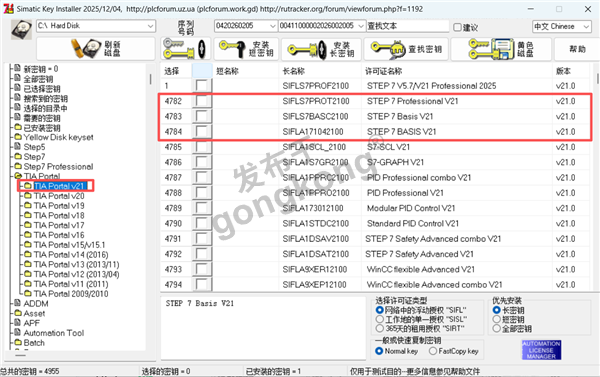Select TIA Portal v17 in the tree
Screen dimensions: 600x377
[59, 225]
